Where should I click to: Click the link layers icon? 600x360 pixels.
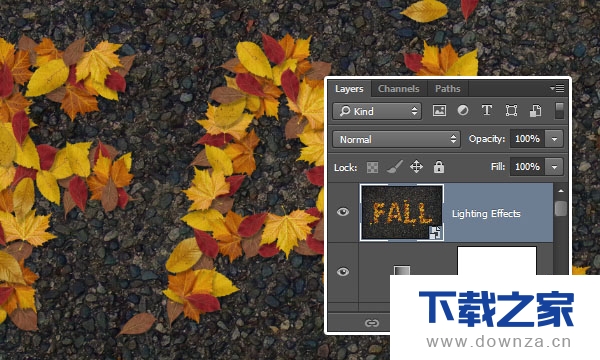pyautogui.click(x=372, y=323)
